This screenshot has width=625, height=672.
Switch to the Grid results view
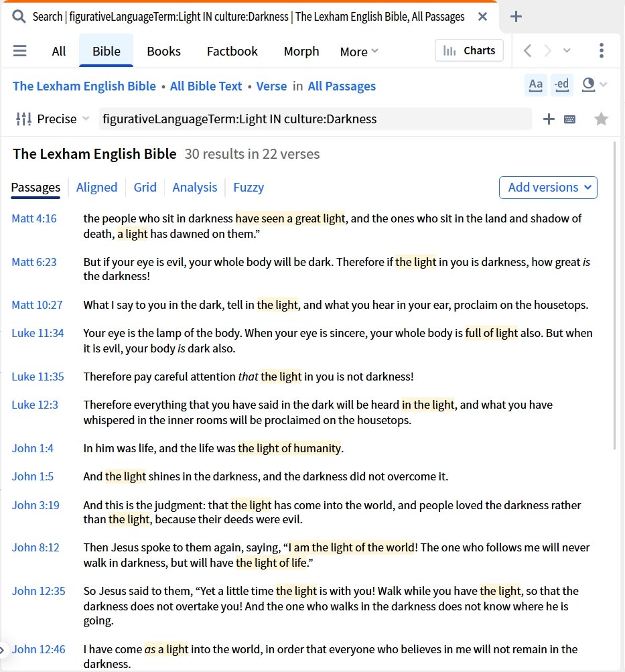point(145,188)
